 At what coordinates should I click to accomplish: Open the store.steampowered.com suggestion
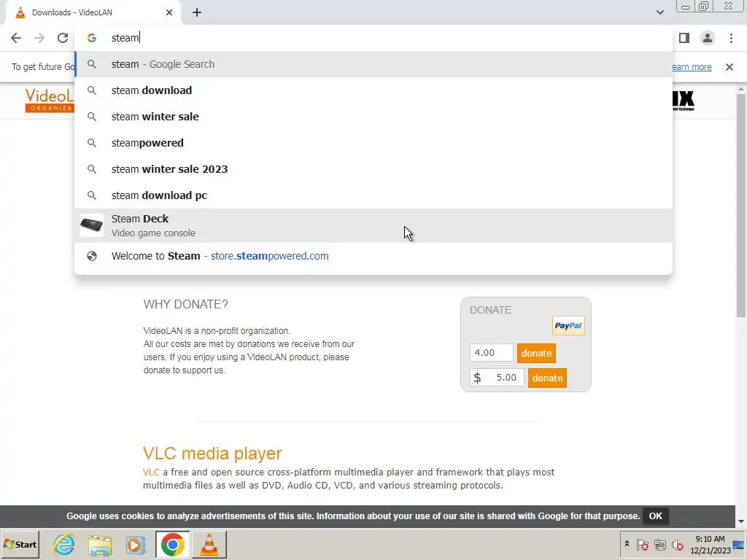373,256
